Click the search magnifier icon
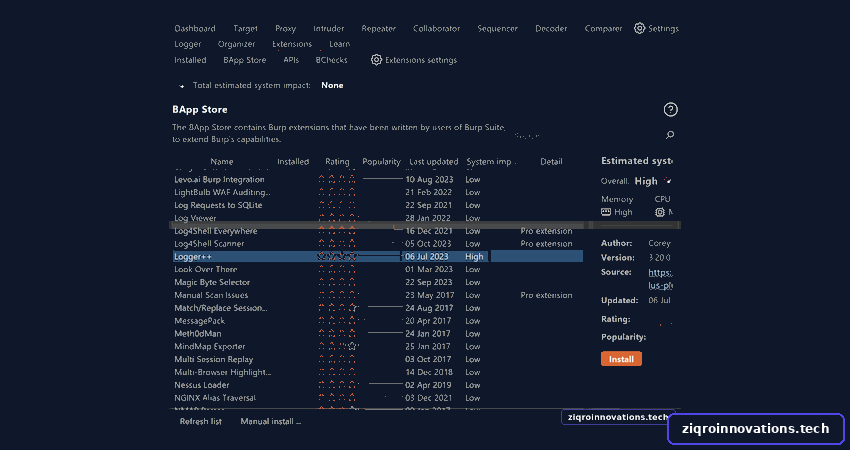The height and width of the screenshot is (450, 850). click(x=670, y=134)
